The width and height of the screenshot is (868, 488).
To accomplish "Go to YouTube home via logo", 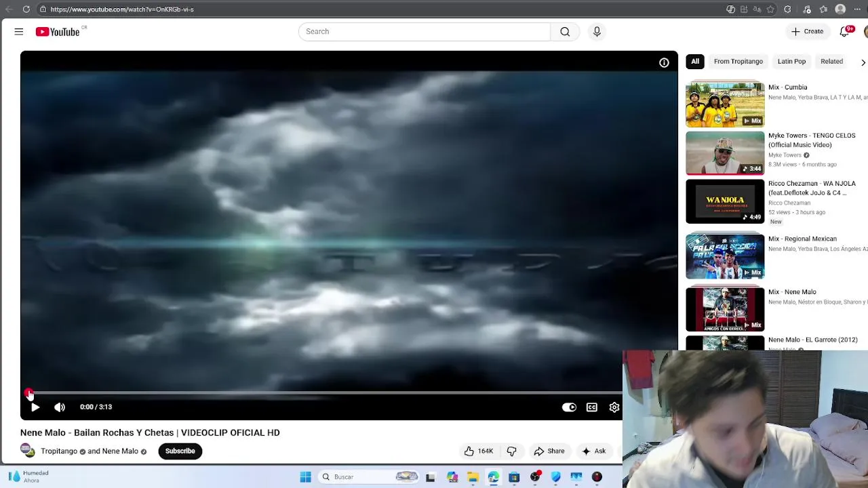I will [x=58, y=31].
